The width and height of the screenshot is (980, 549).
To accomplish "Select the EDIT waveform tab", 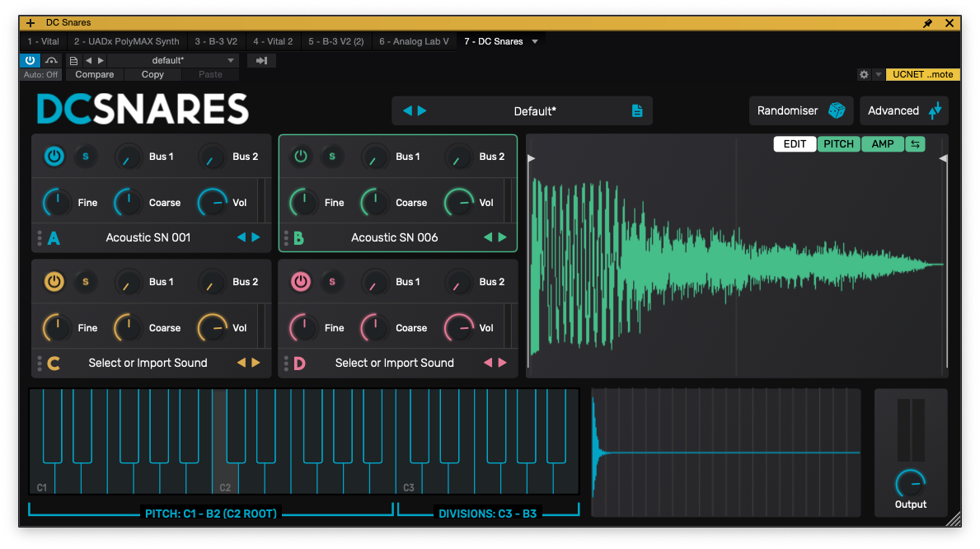I will (x=795, y=143).
